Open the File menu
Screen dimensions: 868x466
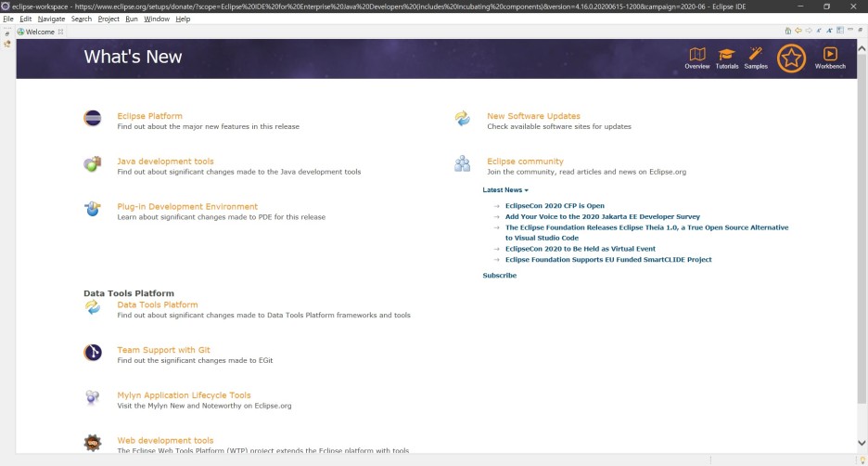tap(8, 19)
